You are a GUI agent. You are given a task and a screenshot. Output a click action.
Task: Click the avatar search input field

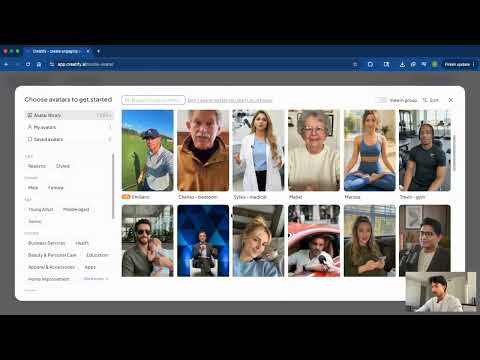coord(153,100)
